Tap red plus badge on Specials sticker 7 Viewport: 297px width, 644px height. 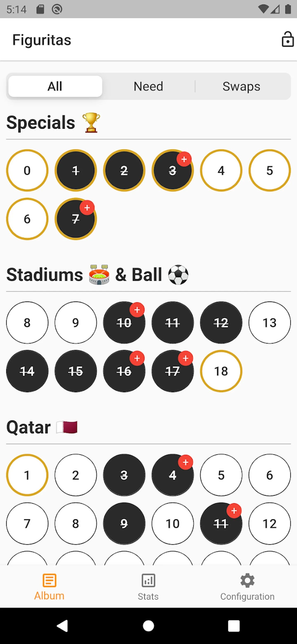(87, 207)
